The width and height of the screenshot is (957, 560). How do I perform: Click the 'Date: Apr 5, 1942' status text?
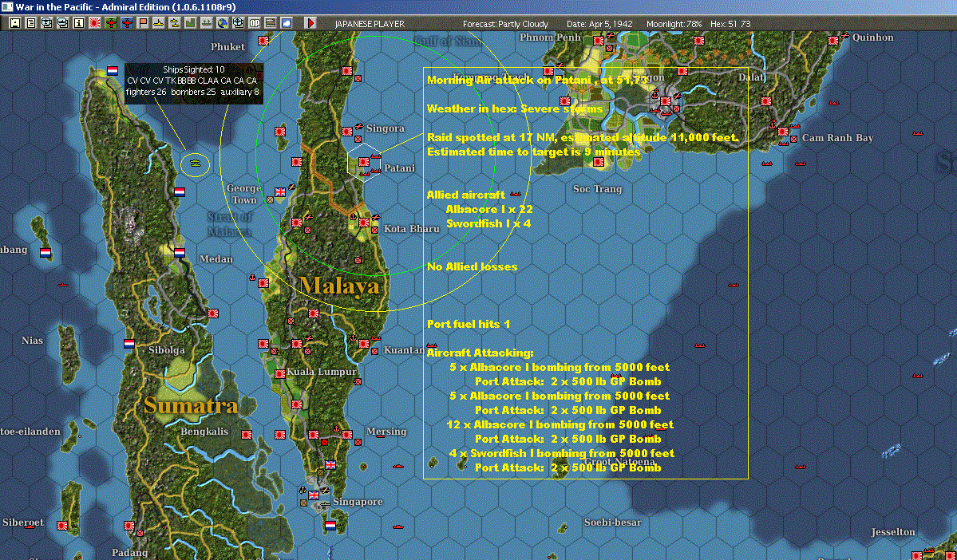(599, 24)
